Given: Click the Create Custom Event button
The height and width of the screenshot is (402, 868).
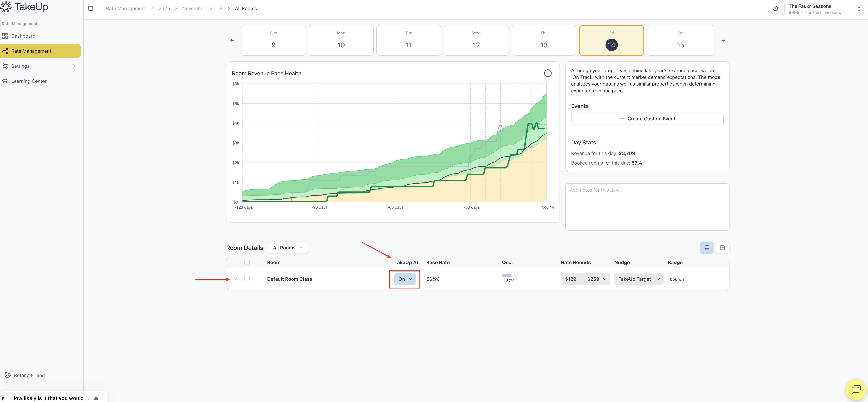Looking at the screenshot, I should (x=647, y=119).
